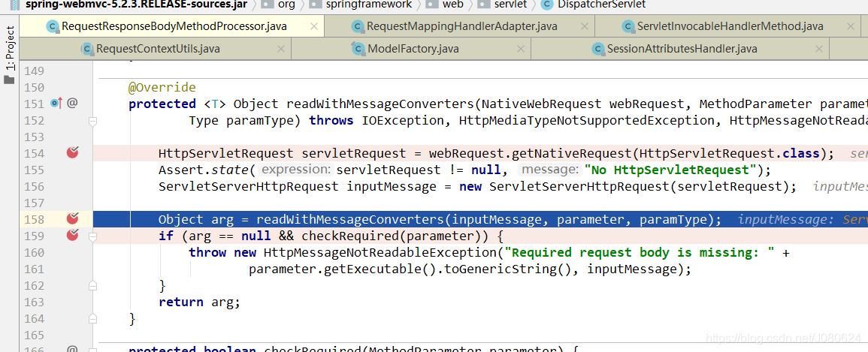Click line number 163 in the gutter
Screen dimensions: 868x352
(35, 302)
